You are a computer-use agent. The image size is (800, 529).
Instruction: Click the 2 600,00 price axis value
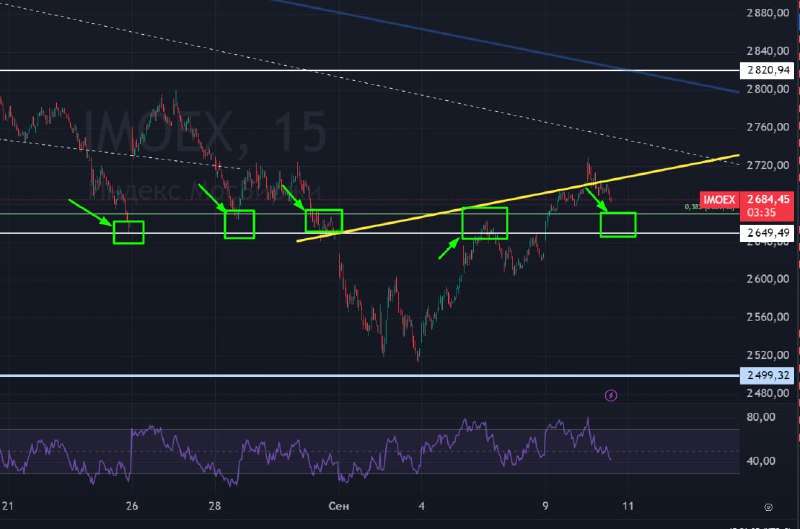pos(767,279)
